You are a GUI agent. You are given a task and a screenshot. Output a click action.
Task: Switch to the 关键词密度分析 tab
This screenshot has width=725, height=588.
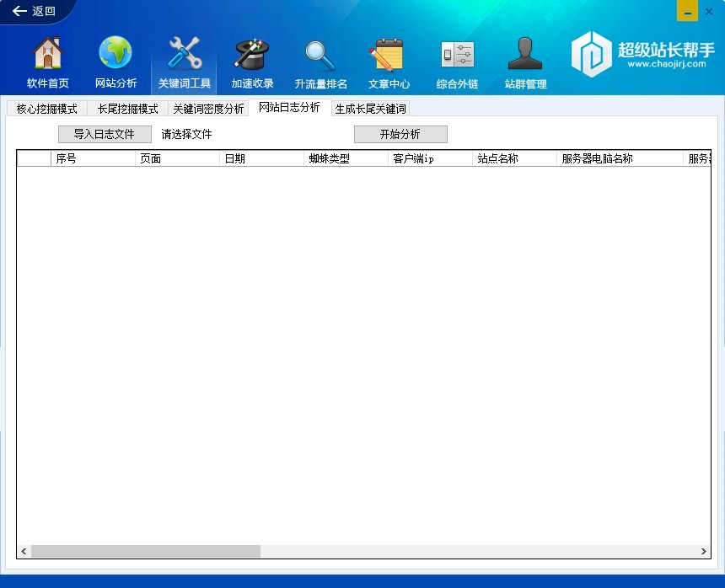point(208,109)
